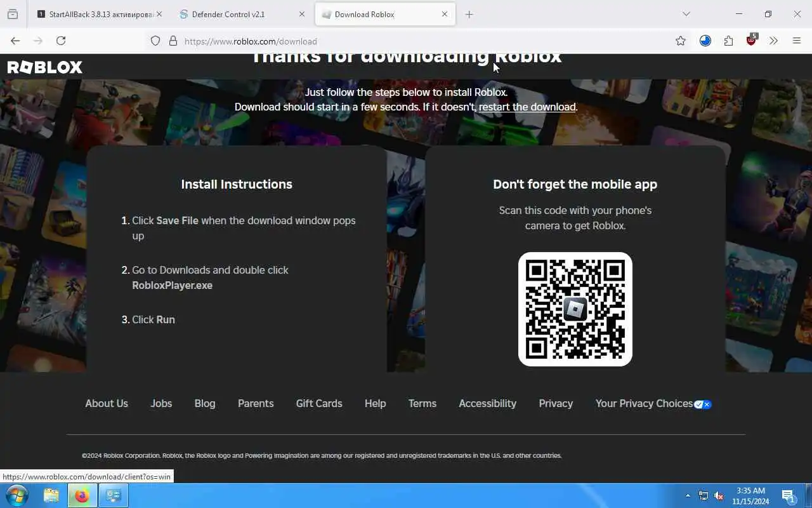Open the Windows Start button
Viewport: 812px width, 508px height.
click(x=16, y=495)
